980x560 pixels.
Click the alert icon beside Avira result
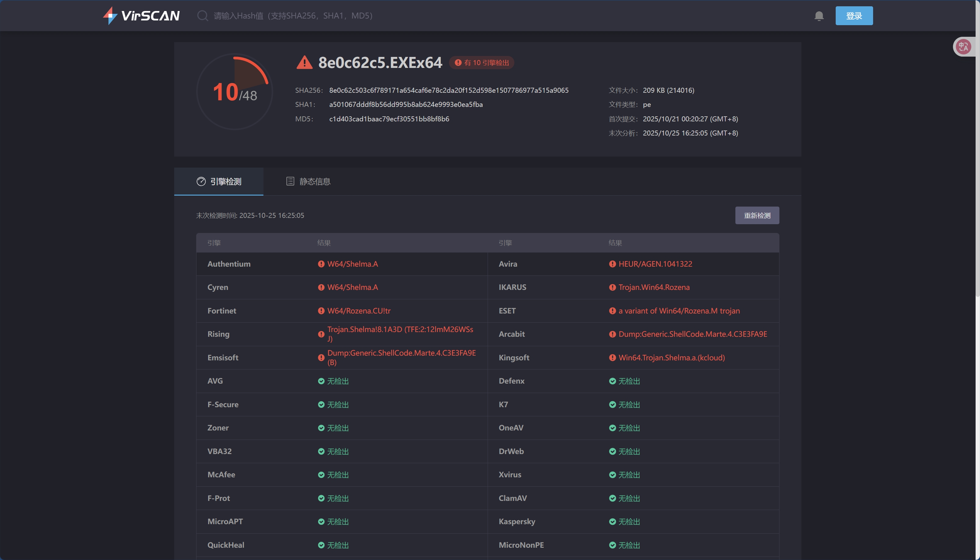(x=612, y=264)
